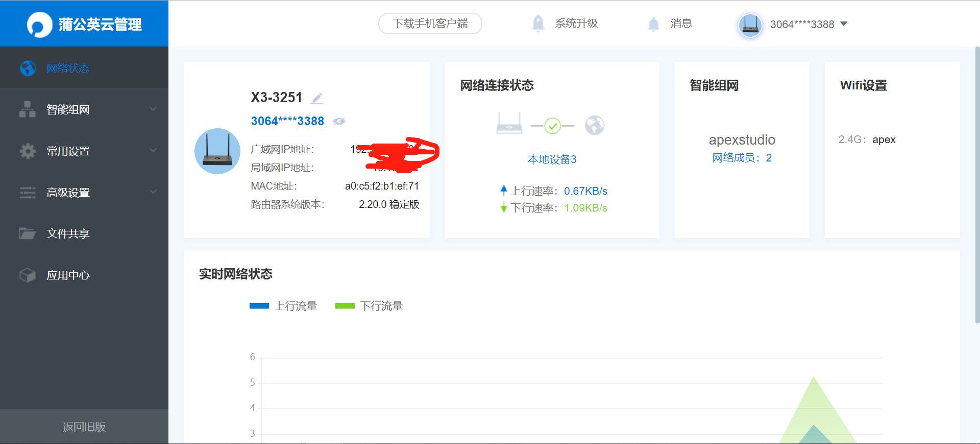Screen dimensions: 980x444
Task: Click the 消息 bell icon
Action: coord(653,24)
